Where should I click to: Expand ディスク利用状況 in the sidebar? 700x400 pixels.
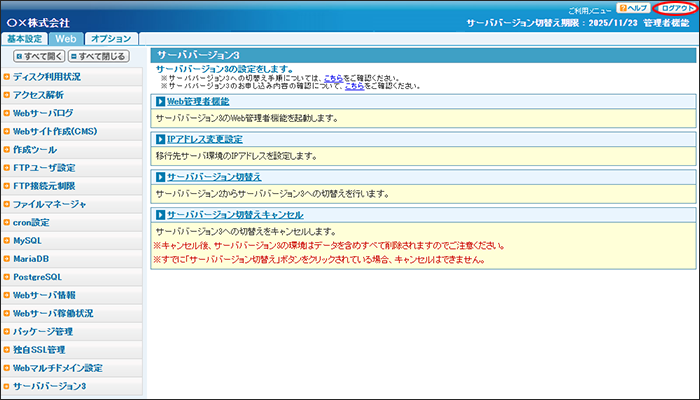(47, 77)
